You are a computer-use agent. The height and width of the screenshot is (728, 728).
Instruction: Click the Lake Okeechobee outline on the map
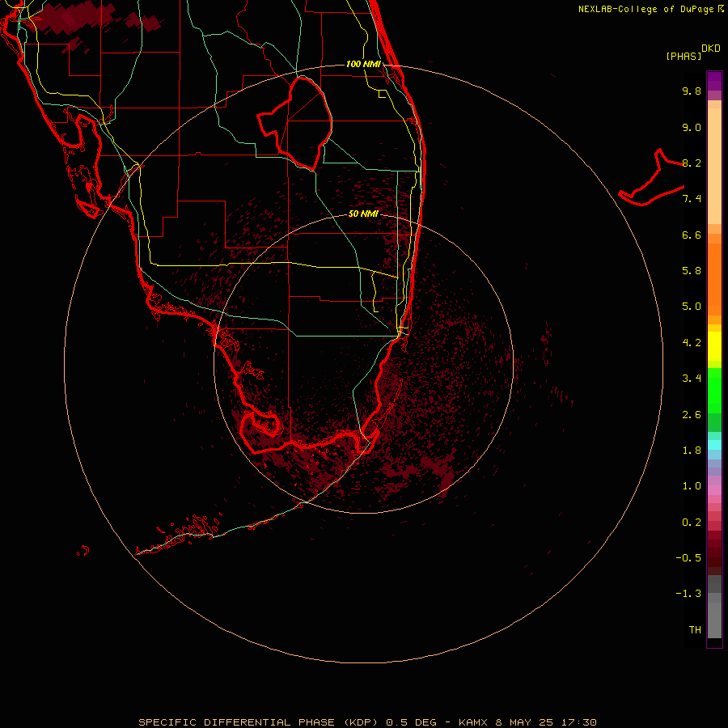coord(295,123)
